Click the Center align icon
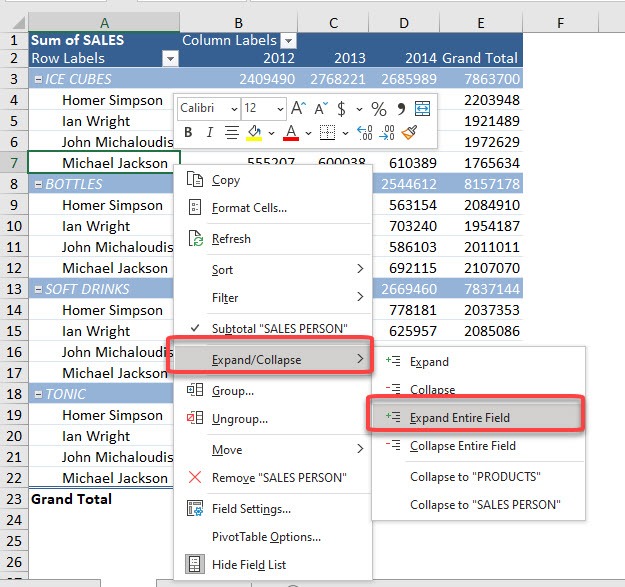Viewport: 625px width, 587px height. pyautogui.click(x=232, y=132)
